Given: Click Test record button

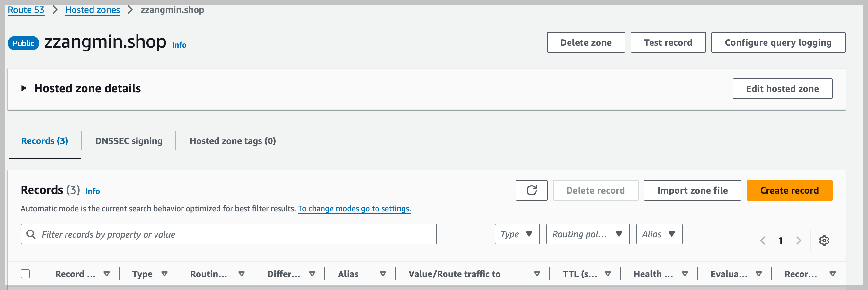Looking at the screenshot, I should (668, 42).
